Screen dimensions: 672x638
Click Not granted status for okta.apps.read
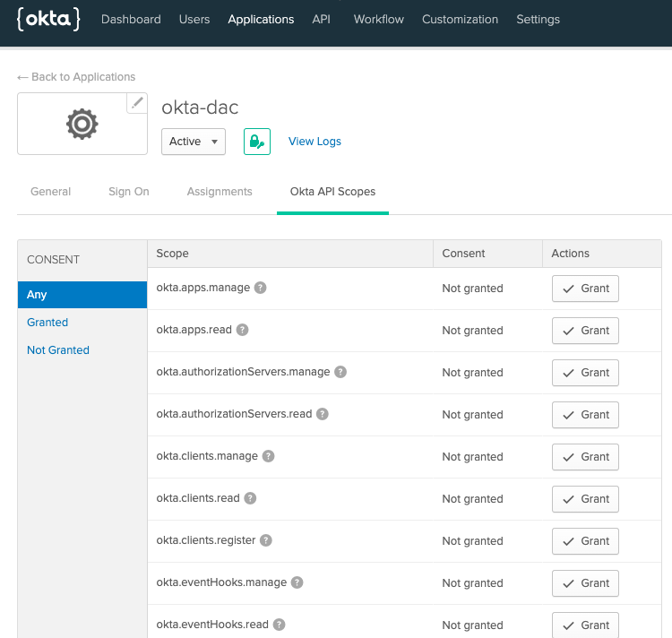(473, 331)
